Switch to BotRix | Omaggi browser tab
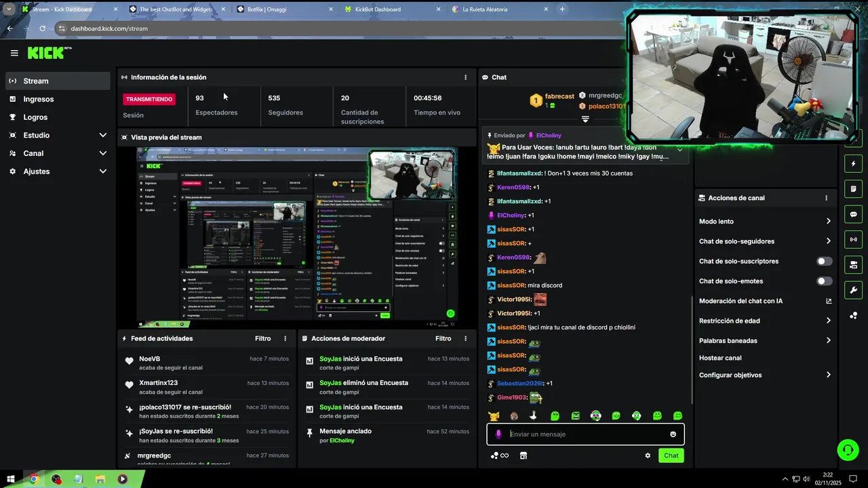Screen dimensions: 868x488 283,9
